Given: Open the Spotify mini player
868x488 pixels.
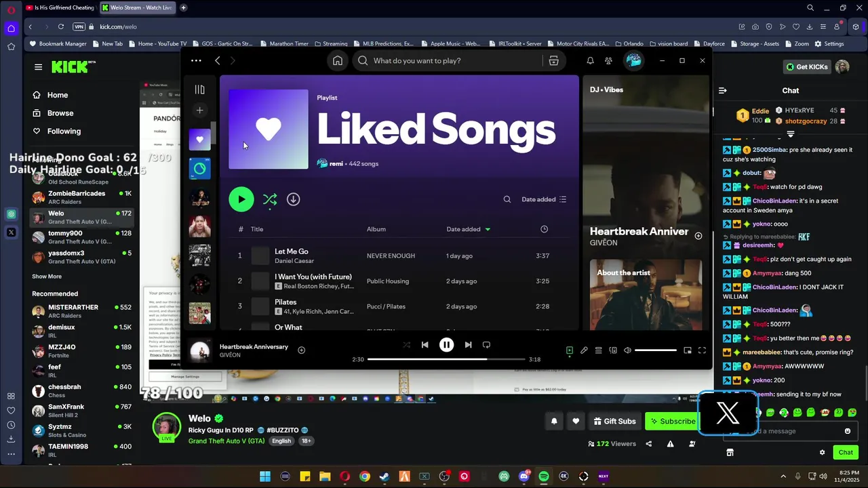Looking at the screenshot, I should 688,350.
